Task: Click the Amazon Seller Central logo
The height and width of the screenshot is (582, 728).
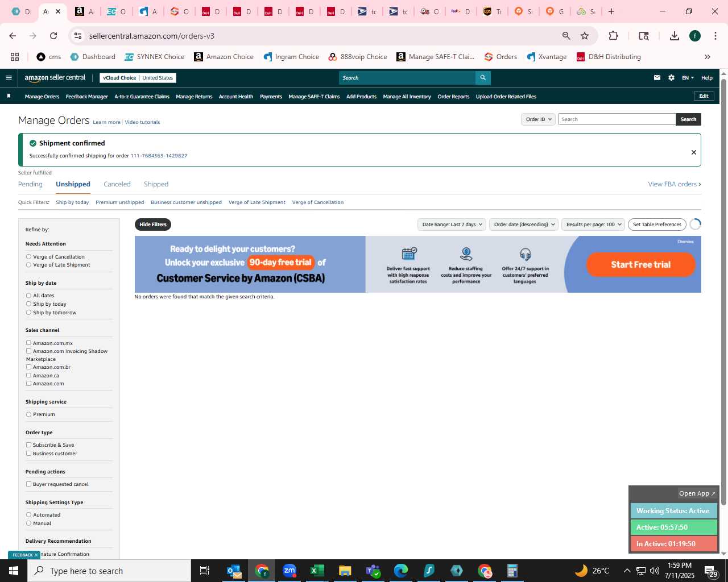Action: 55,78
